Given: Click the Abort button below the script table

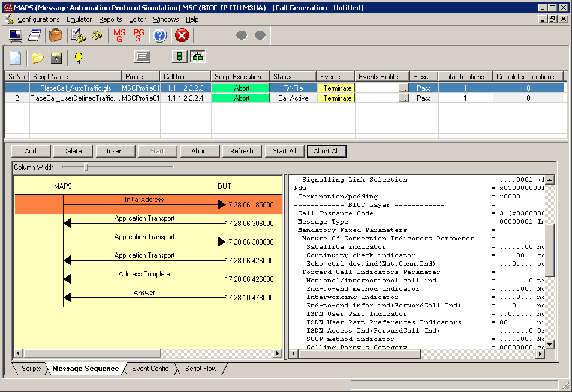Looking at the screenshot, I should 200,151.
